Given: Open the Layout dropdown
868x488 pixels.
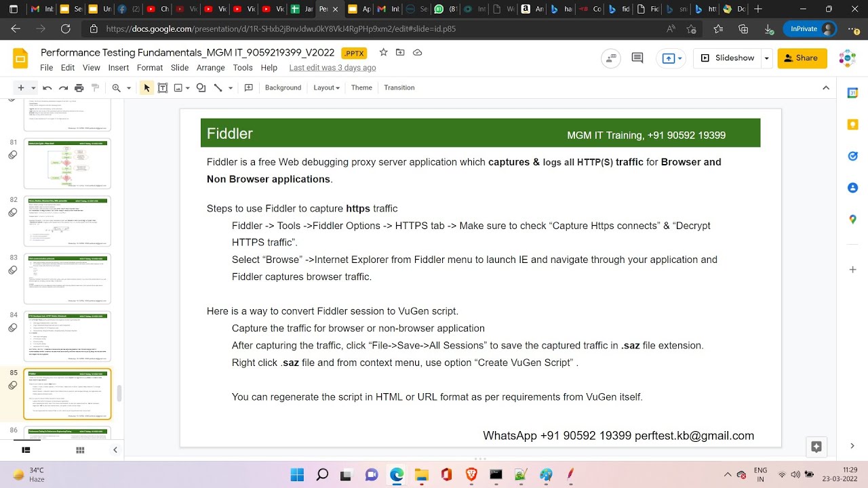Looking at the screenshot, I should (x=326, y=87).
